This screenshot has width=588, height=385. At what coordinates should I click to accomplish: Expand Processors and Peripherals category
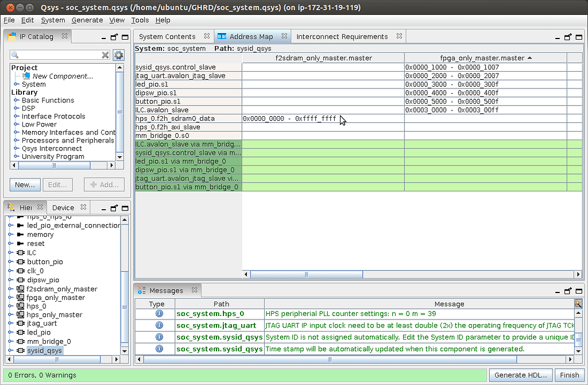click(16, 140)
